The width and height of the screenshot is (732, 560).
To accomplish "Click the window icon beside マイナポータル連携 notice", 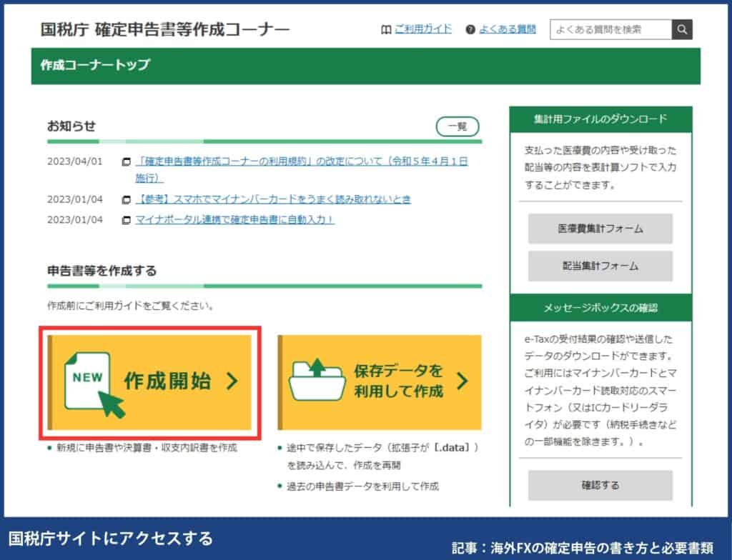I will point(126,220).
